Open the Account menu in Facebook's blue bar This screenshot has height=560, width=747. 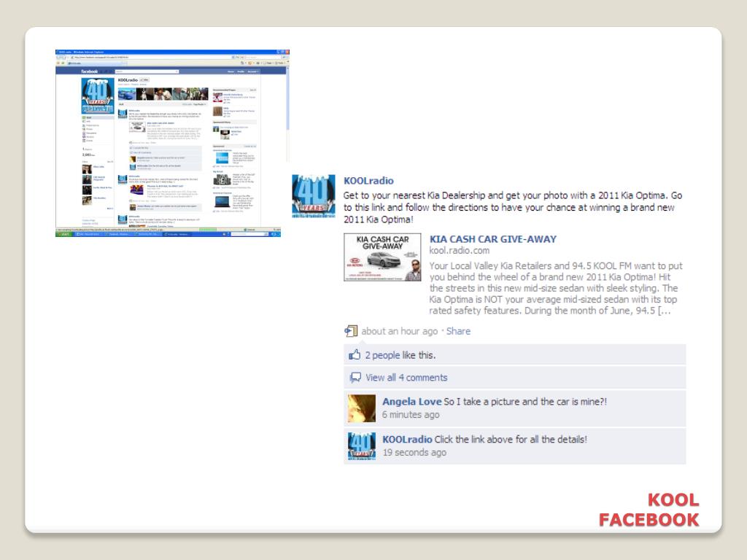pyautogui.click(x=252, y=71)
